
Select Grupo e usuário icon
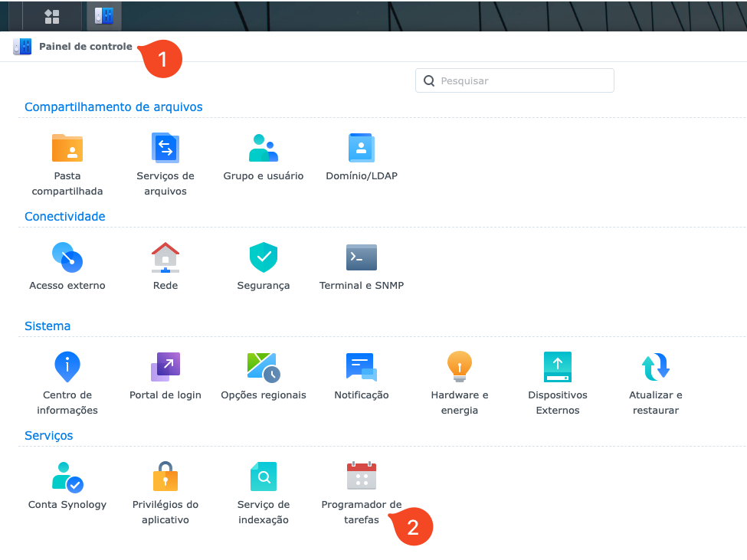(x=264, y=148)
